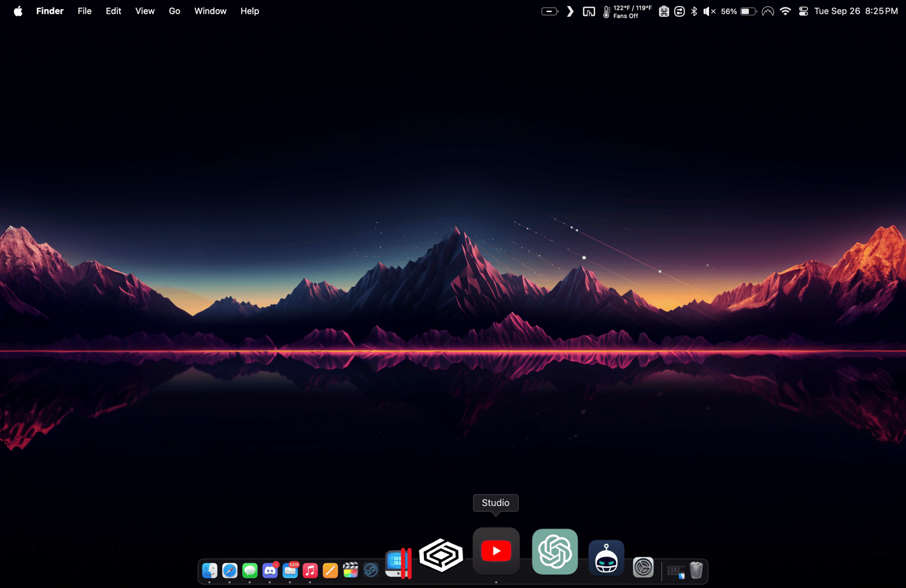
Task: Open YouTube Studio from the Dock
Action: click(x=496, y=551)
